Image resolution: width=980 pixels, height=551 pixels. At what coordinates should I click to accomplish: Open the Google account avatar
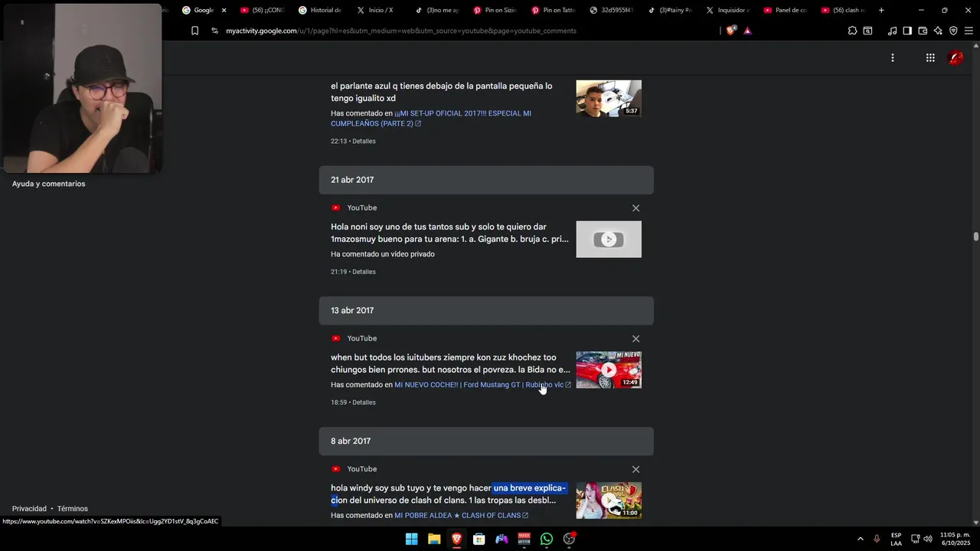click(x=955, y=57)
